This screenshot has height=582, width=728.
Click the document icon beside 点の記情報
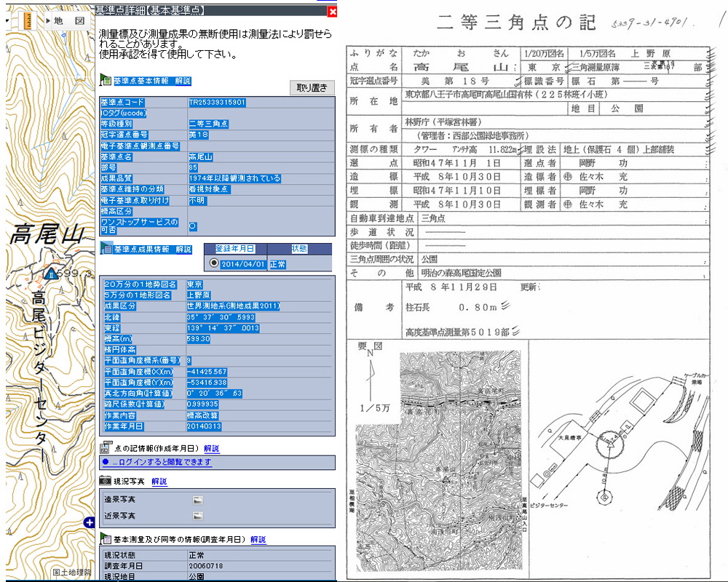click(106, 448)
